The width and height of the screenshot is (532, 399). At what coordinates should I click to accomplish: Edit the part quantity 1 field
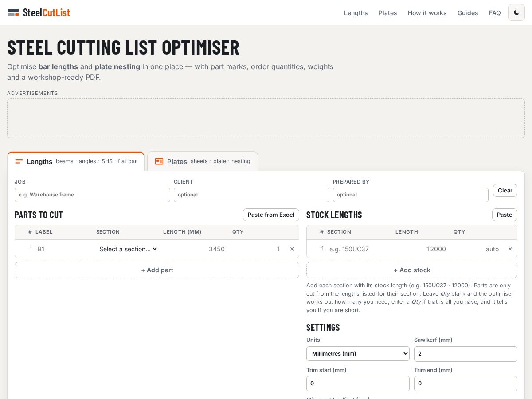257,249
